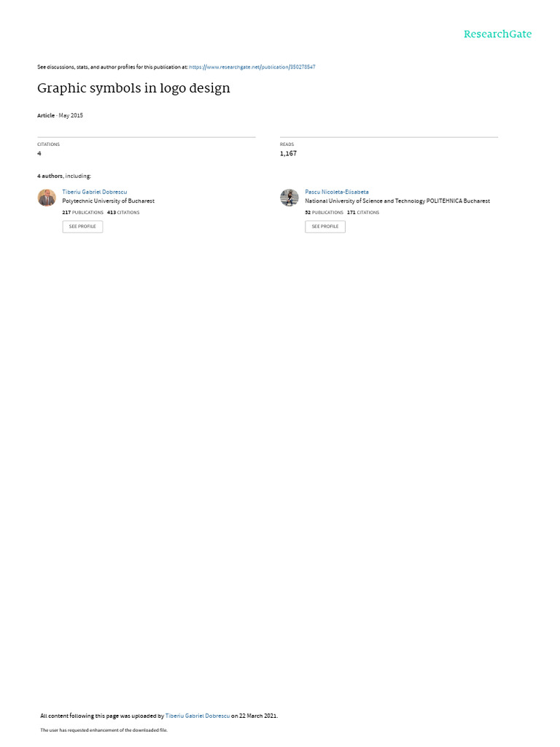Click the reads count 1,167
Viewport: 560px width, 747px height.
click(x=288, y=153)
